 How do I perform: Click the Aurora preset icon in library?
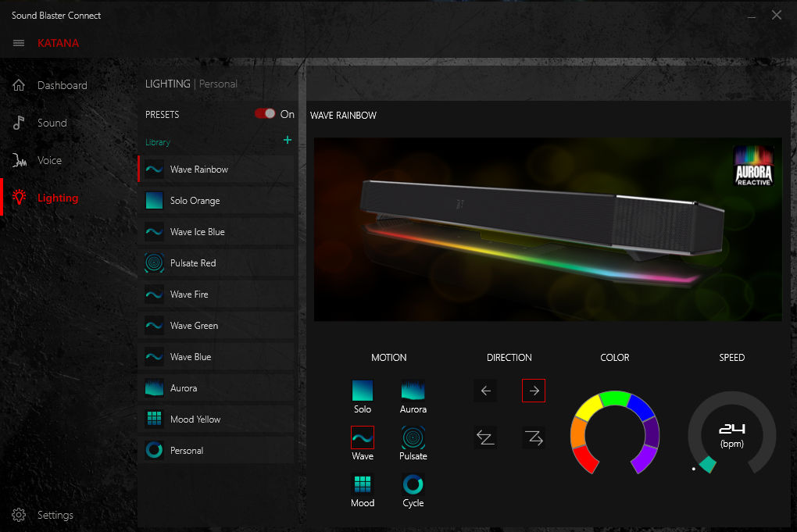(154, 387)
